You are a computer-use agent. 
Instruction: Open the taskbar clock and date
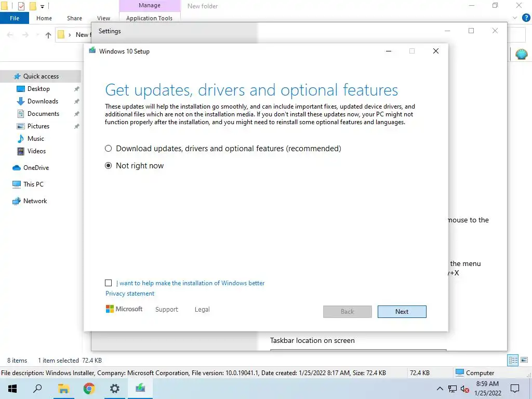(487, 389)
